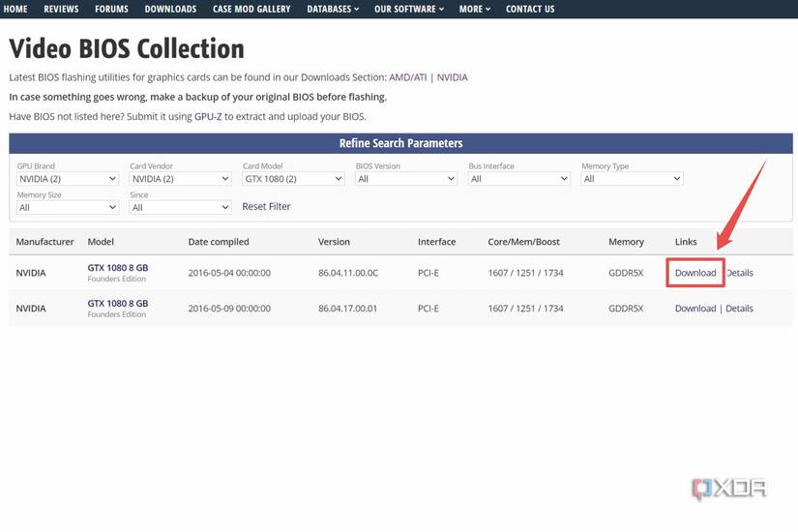Click the Model column header
Image resolution: width=798 pixels, height=532 pixels.
[x=101, y=242]
